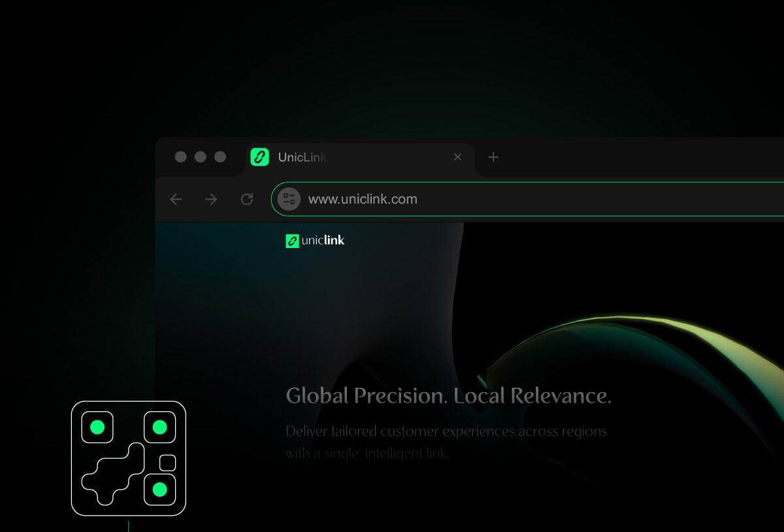Click the browser back arrow
This screenshot has height=532, width=784.
(176, 199)
